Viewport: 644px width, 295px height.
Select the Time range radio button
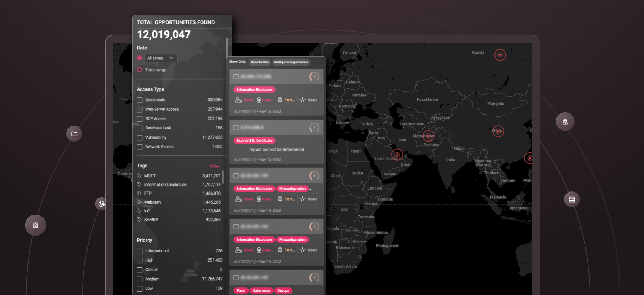(x=139, y=70)
